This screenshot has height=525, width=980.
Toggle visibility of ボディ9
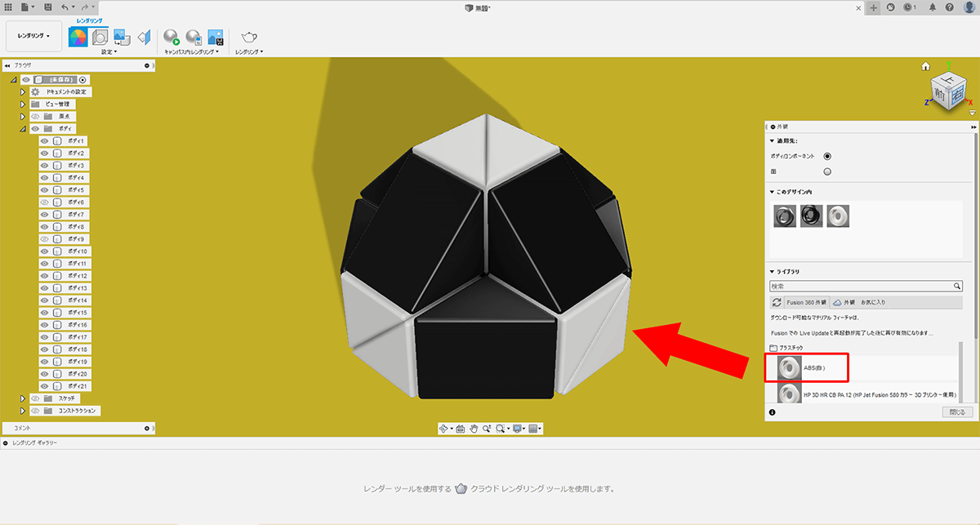45,239
